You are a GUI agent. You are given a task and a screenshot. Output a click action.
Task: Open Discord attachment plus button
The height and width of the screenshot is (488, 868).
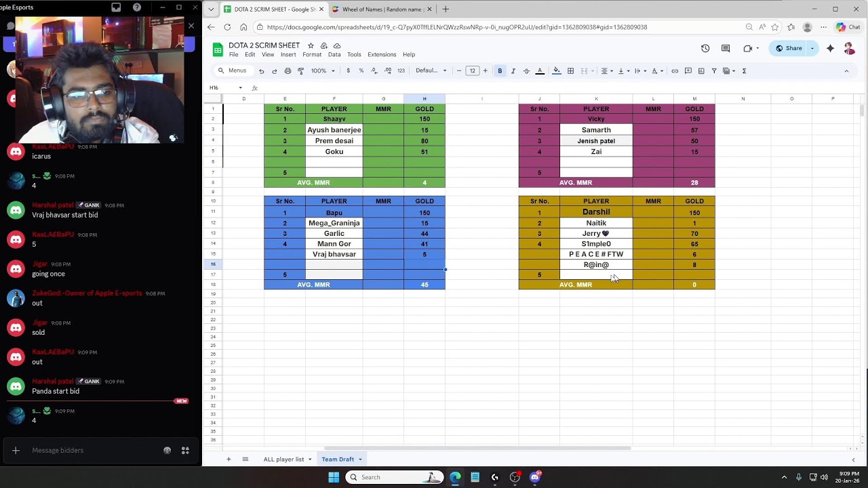(16, 450)
